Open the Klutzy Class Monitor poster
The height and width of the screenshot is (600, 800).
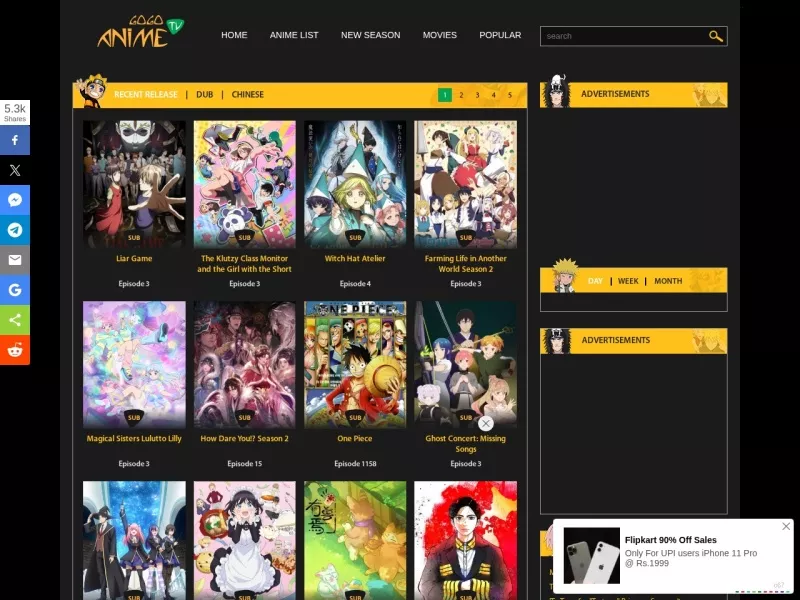point(244,184)
